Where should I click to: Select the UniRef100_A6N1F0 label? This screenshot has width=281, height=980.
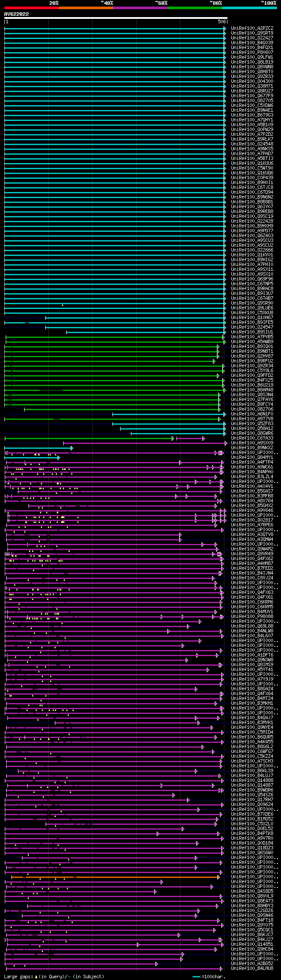click(x=252, y=414)
